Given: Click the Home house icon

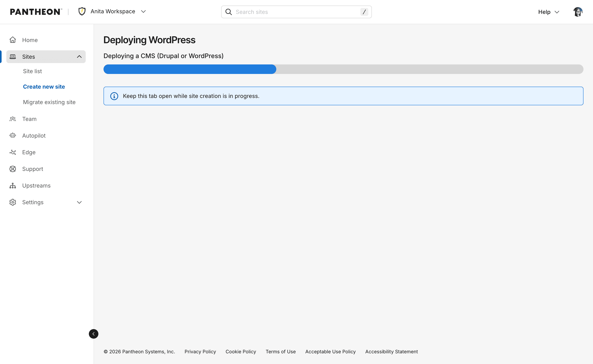Looking at the screenshot, I should click(13, 40).
